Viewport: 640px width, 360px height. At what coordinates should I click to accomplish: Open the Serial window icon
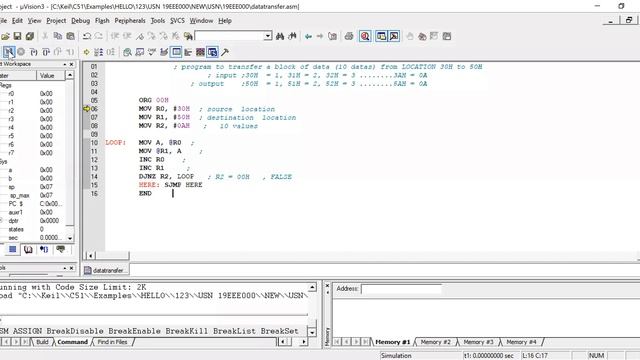click(x=164, y=52)
